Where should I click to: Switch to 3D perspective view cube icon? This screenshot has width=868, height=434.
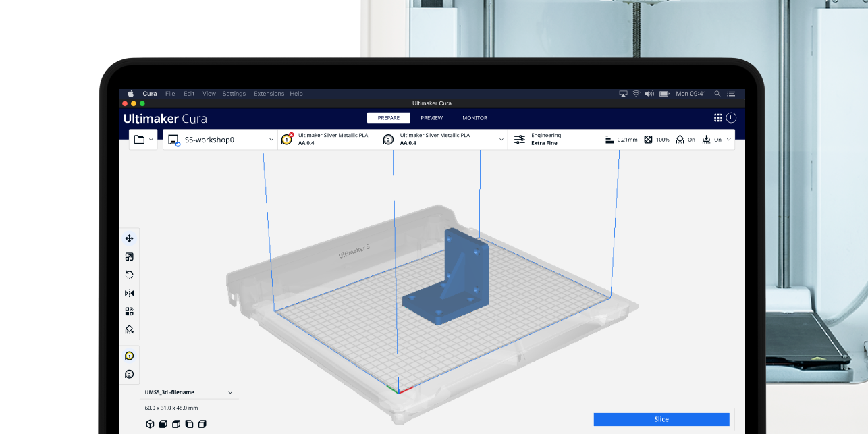[x=150, y=424]
